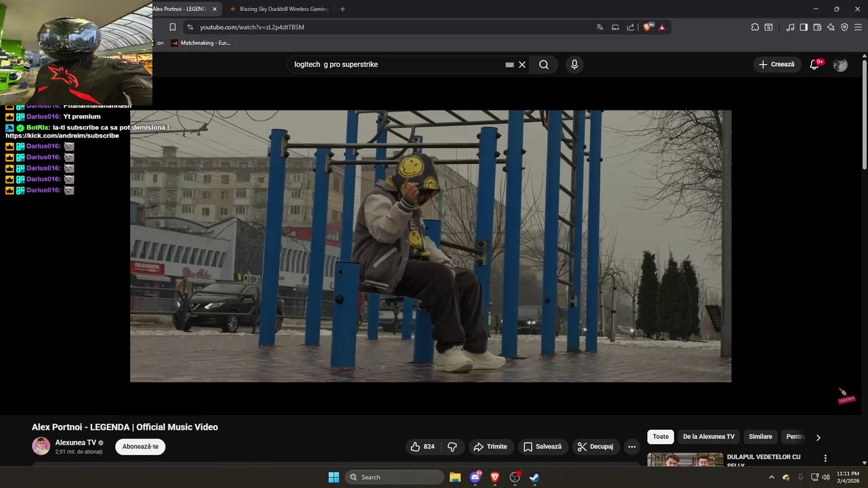868x488 pixels.
Task: Click the taskbar Search box
Action: [x=395, y=477]
